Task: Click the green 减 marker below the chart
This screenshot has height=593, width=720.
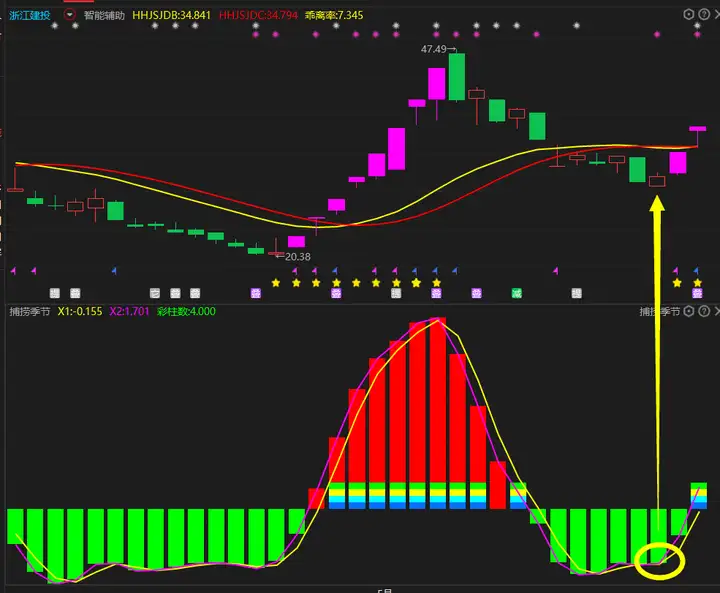Action: [x=517, y=293]
